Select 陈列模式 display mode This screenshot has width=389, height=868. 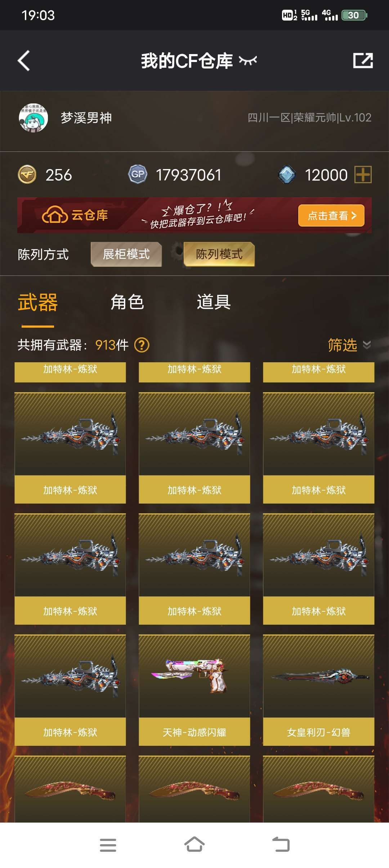point(219,254)
